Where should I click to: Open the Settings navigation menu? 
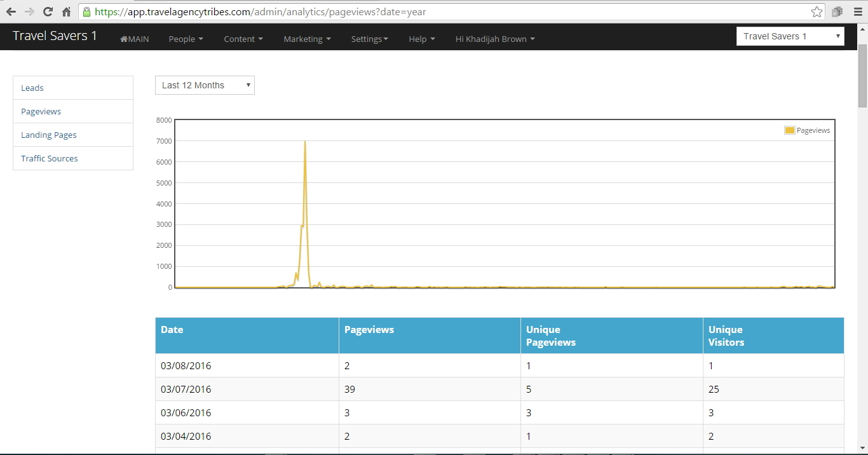[369, 39]
